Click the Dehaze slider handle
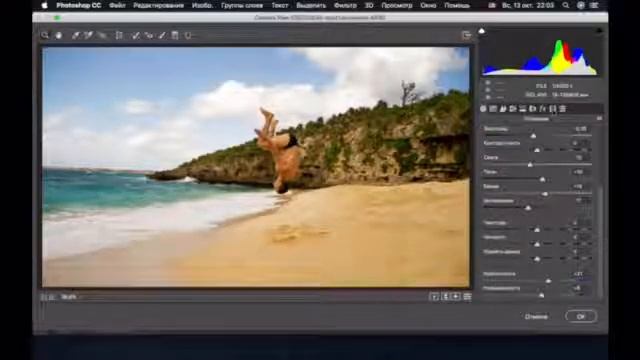Screen dimensions: 640x360 pyautogui.click(x=537, y=259)
